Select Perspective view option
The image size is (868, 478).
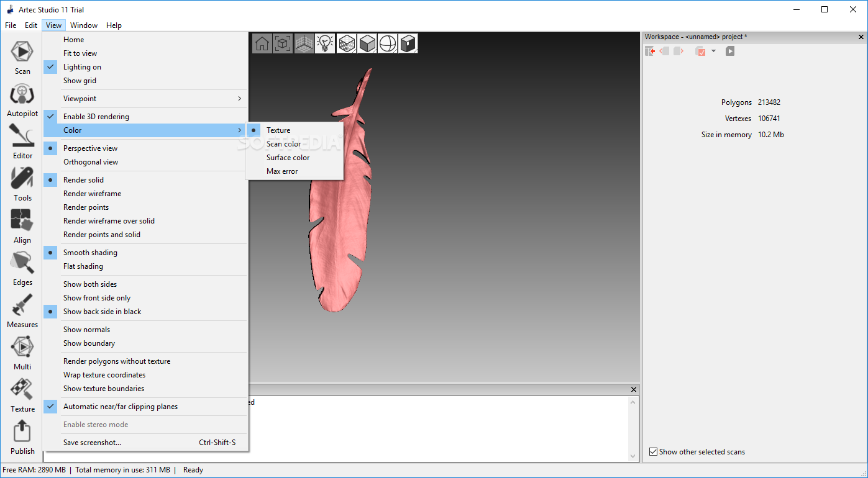(145, 148)
